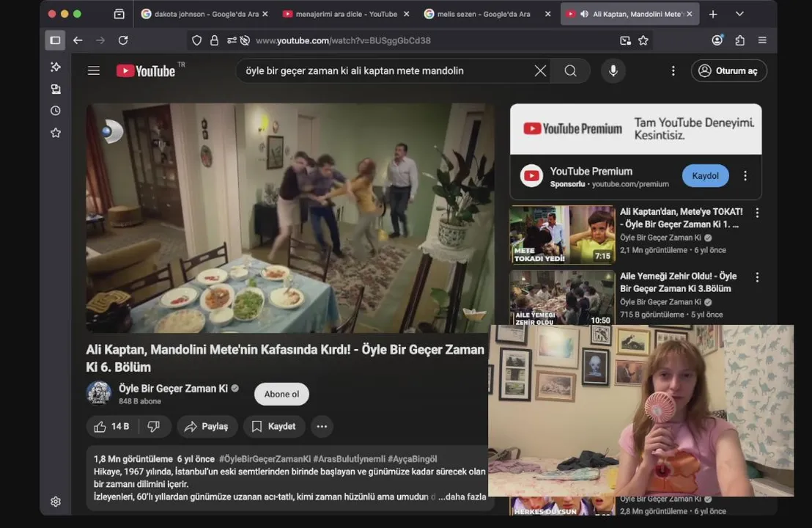Open synced tabs sidebar icon
Screen dimensions: 812x528
[x=56, y=89]
